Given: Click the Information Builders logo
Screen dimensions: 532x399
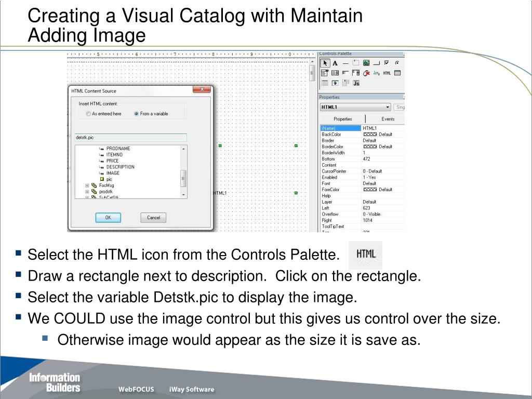Looking at the screenshot, I should (55, 382).
